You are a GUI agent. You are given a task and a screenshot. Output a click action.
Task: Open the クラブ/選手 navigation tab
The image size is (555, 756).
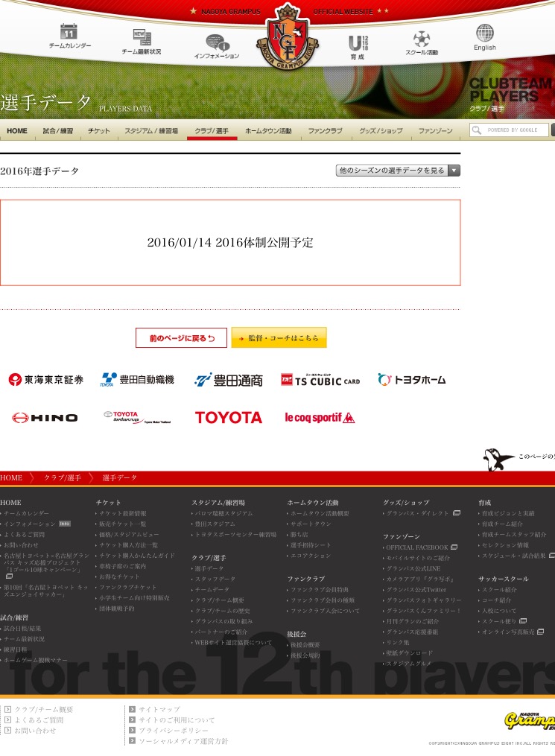pos(212,131)
